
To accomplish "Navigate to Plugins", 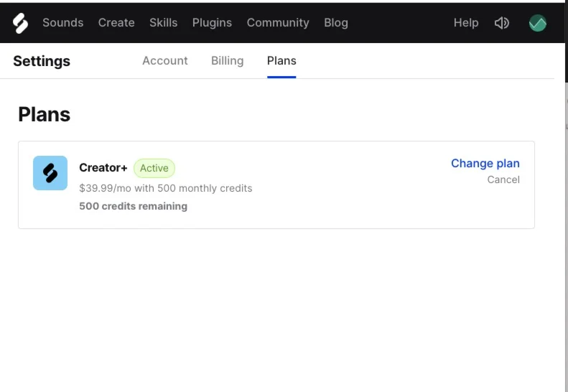I will 212,23.
